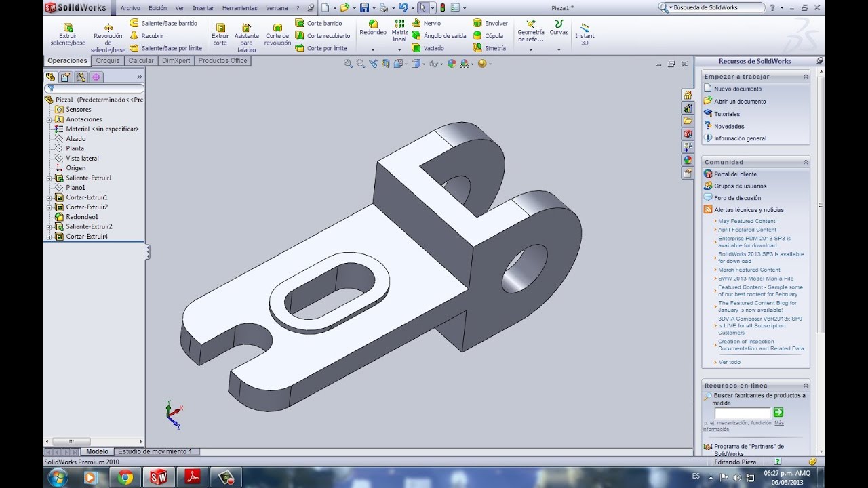Open the Redondeo dropdown arrow
Viewport: 868px width, 488px height.
coord(373,49)
